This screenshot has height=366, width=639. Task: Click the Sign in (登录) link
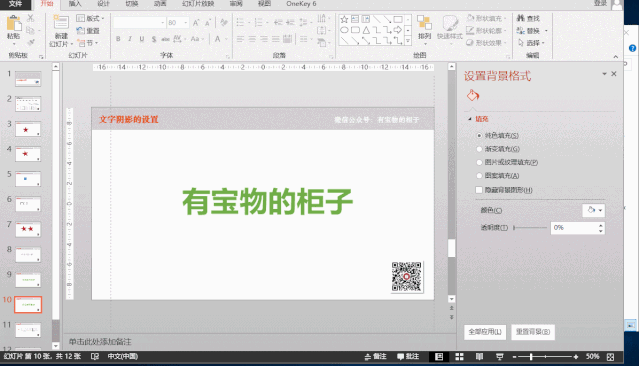(x=600, y=3)
